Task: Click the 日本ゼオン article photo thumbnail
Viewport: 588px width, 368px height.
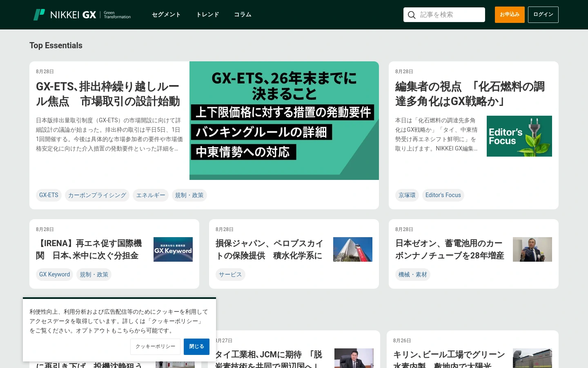Action: coord(532,249)
